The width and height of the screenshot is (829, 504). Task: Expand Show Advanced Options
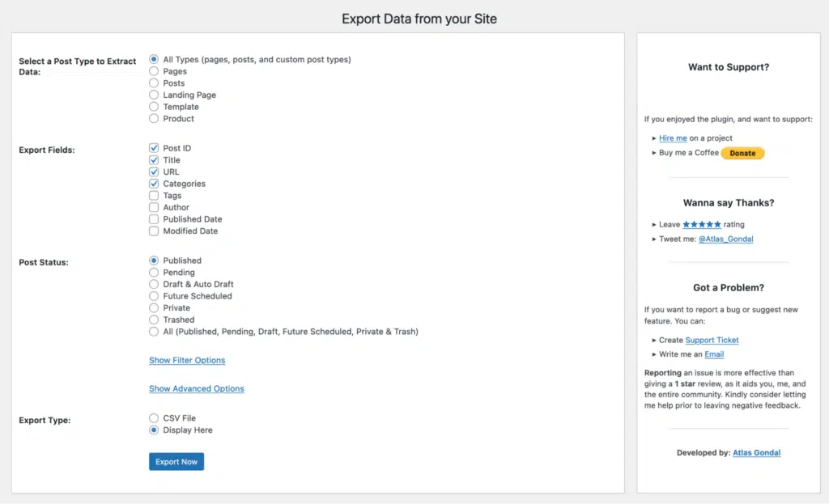click(x=197, y=388)
